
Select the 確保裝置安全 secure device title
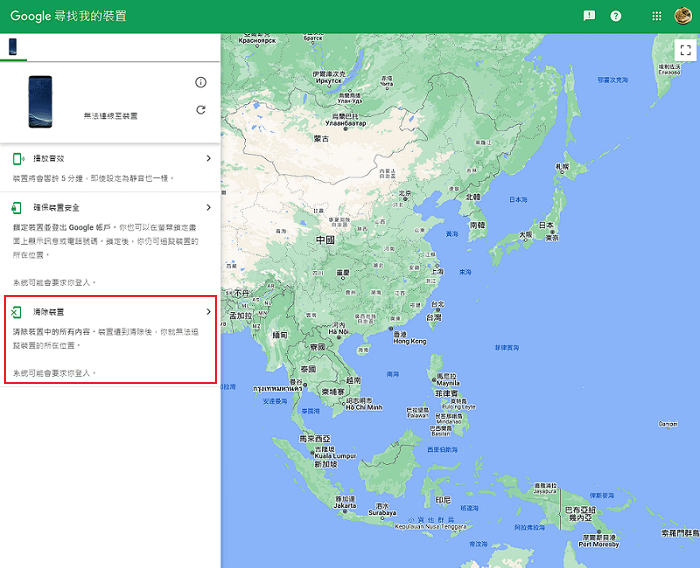[x=56, y=208]
